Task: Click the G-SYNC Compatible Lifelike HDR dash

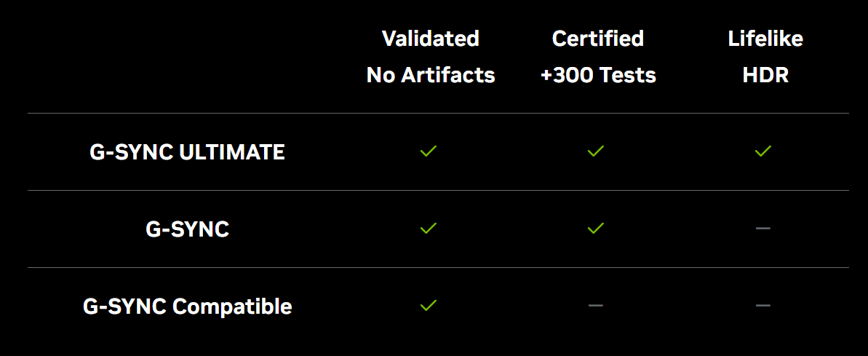Action: pos(763,305)
